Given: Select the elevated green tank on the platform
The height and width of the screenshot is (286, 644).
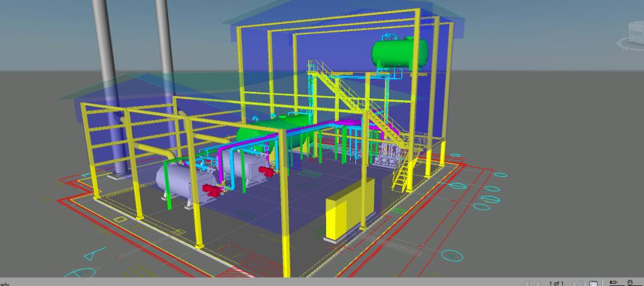Looking at the screenshot, I should (399, 53).
